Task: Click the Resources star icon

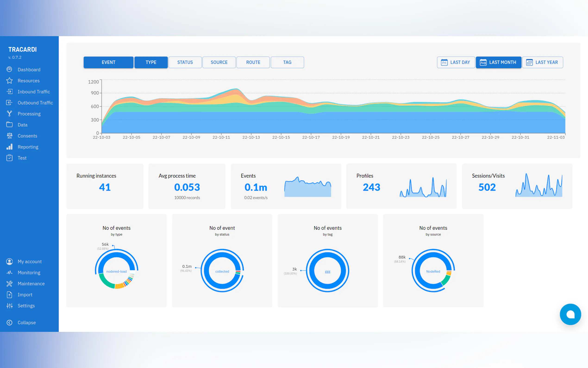Action: (x=9, y=81)
